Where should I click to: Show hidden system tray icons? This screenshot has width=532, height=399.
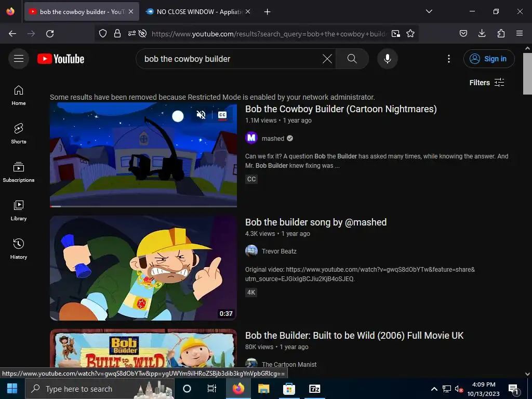[434, 389]
